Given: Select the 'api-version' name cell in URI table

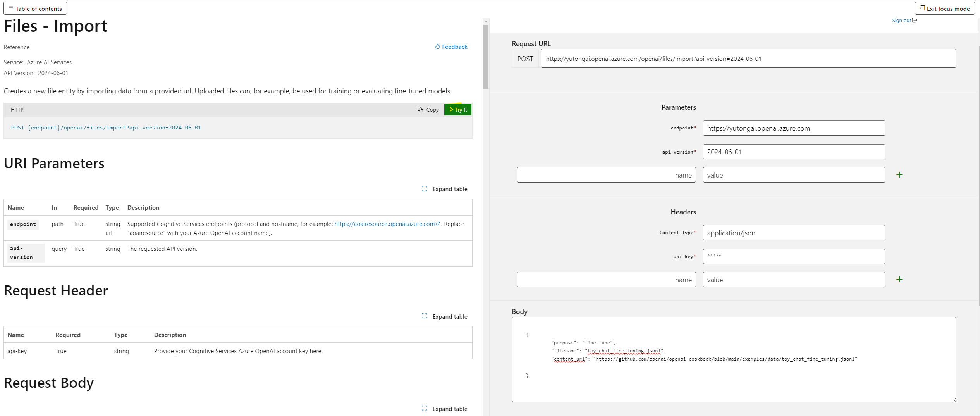Looking at the screenshot, I should 26,253.
